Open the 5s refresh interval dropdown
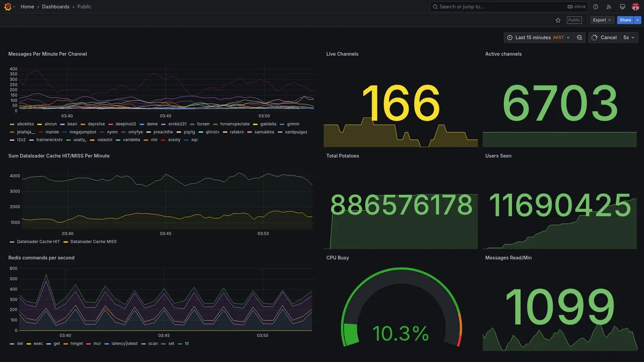 628,38
